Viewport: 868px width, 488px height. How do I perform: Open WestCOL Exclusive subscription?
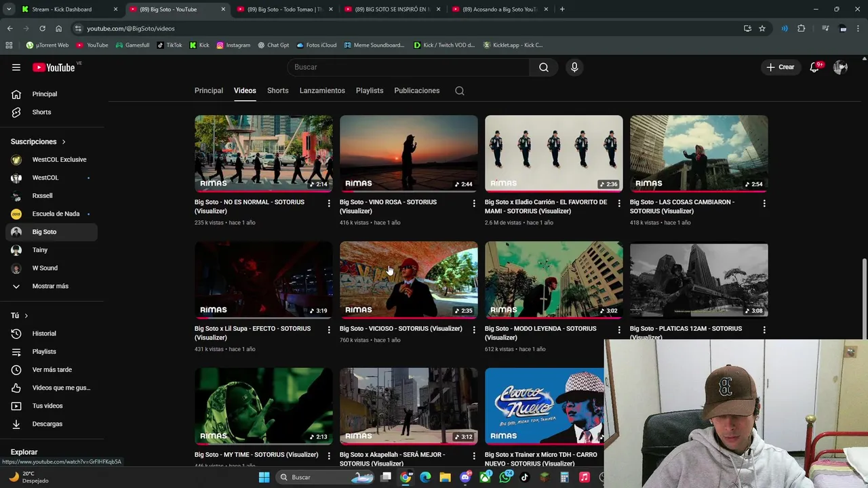click(52, 160)
